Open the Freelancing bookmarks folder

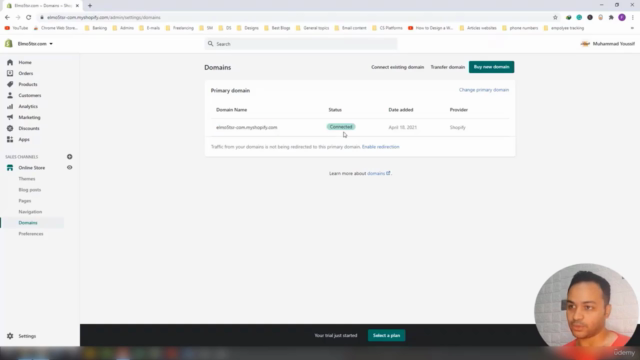pyautogui.click(x=180, y=28)
